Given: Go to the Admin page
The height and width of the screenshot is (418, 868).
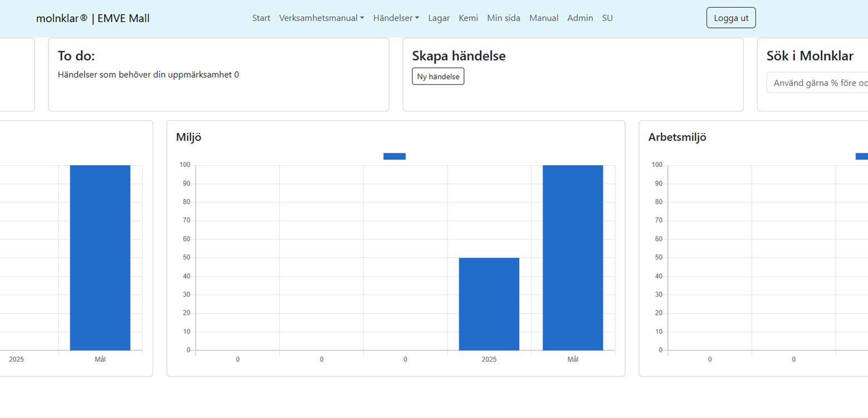Looking at the screenshot, I should pyautogui.click(x=580, y=18).
